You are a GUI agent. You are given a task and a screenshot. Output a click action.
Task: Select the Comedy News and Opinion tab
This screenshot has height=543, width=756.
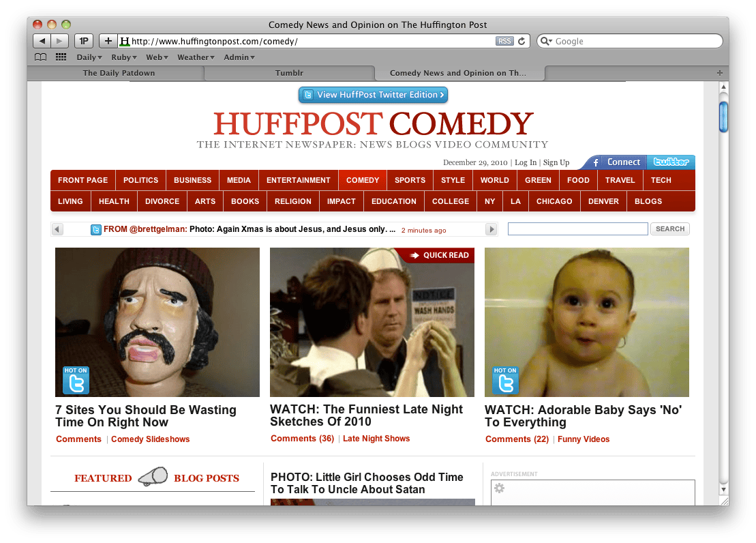coord(459,73)
